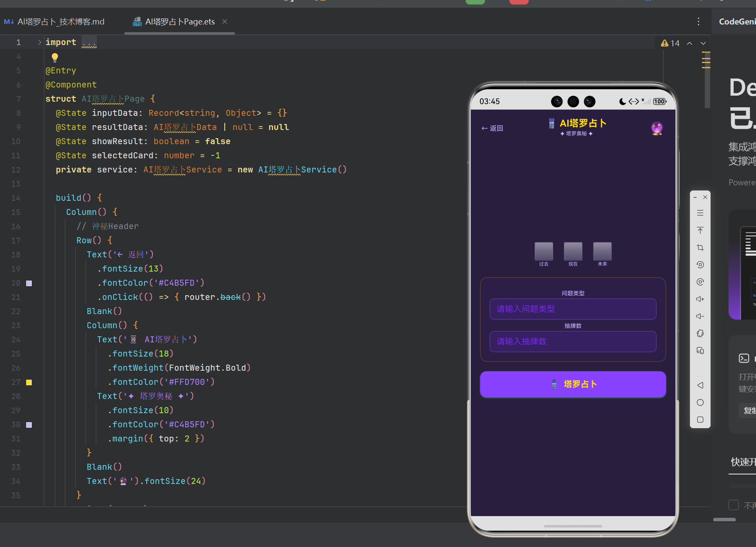This screenshot has height=547, width=756.
Task: Click the 请输入问题类型 input field
Action: [573, 309]
